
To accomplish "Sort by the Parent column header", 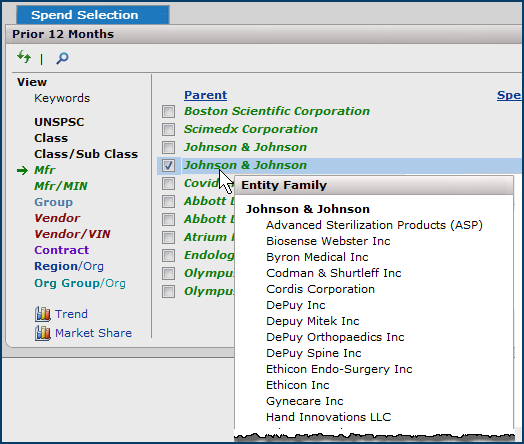I will click(x=206, y=95).
